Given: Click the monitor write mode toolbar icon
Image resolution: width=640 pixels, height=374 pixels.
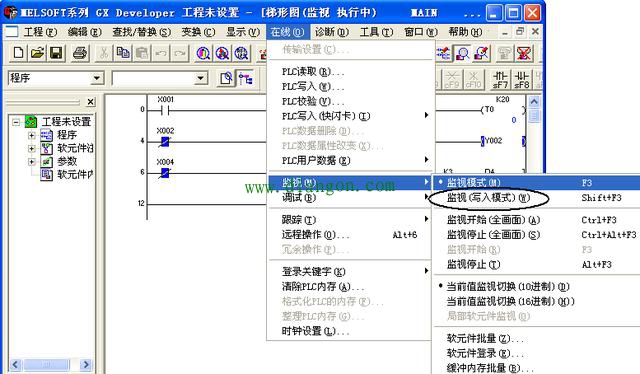Looking at the screenshot, I should 482,53.
